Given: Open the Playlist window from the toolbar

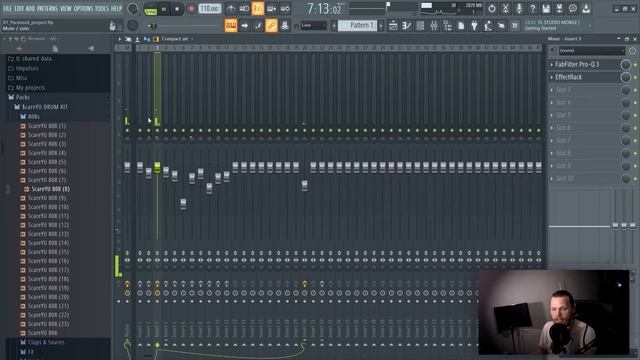Looking at the screenshot, I should (393, 25).
